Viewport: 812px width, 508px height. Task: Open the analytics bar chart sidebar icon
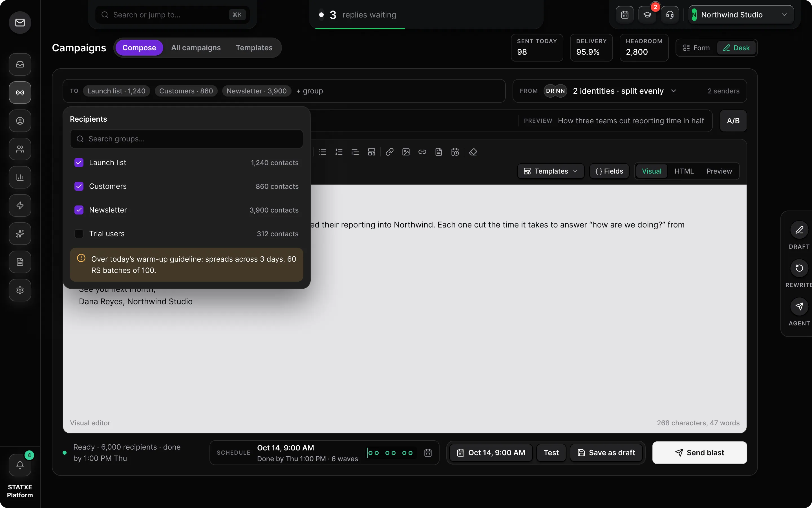pyautogui.click(x=20, y=177)
